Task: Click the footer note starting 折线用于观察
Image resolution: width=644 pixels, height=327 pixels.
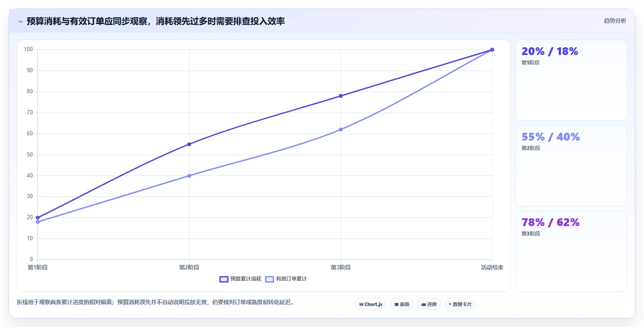Action: [x=156, y=302]
